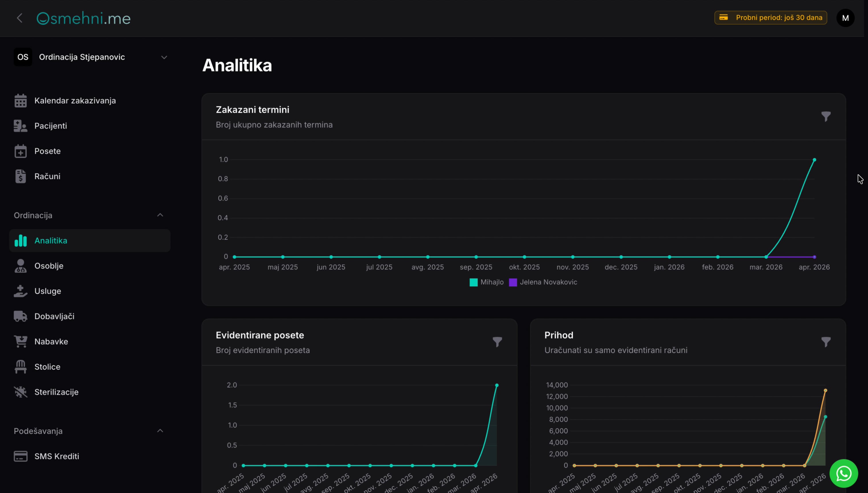Screen dimensions: 868x493
Task: Click 'Uračunati su samo evidentirani računi' text
Action: tap(616, 350)
